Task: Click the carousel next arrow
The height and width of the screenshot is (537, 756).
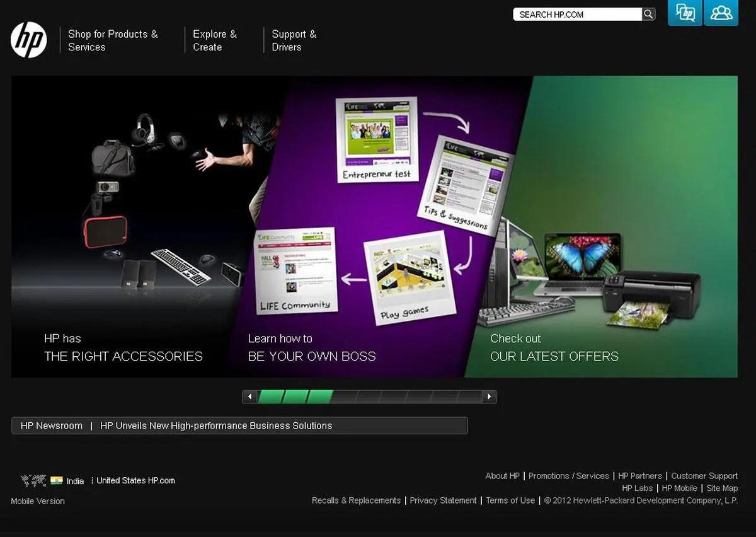Action: tap(489, 396)
